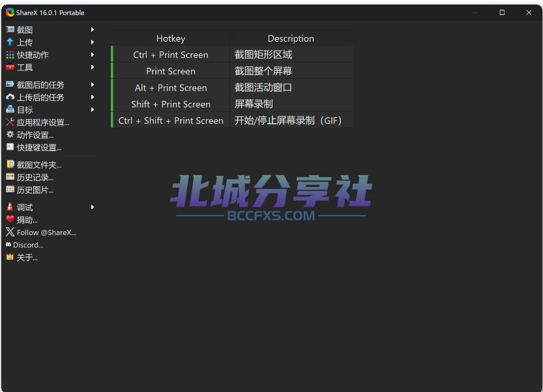
Task: Open 应用程序设置... settings
Action: click(x=51, y=122)
